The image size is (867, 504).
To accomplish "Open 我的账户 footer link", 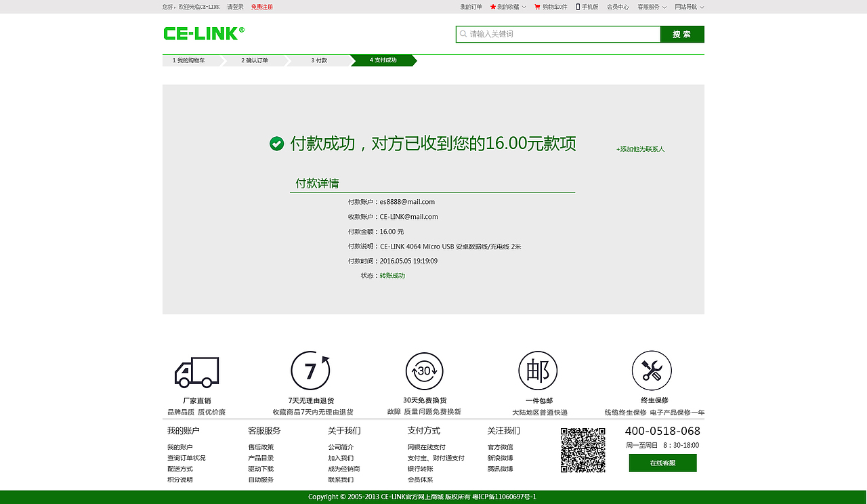I will coord(180,447).
